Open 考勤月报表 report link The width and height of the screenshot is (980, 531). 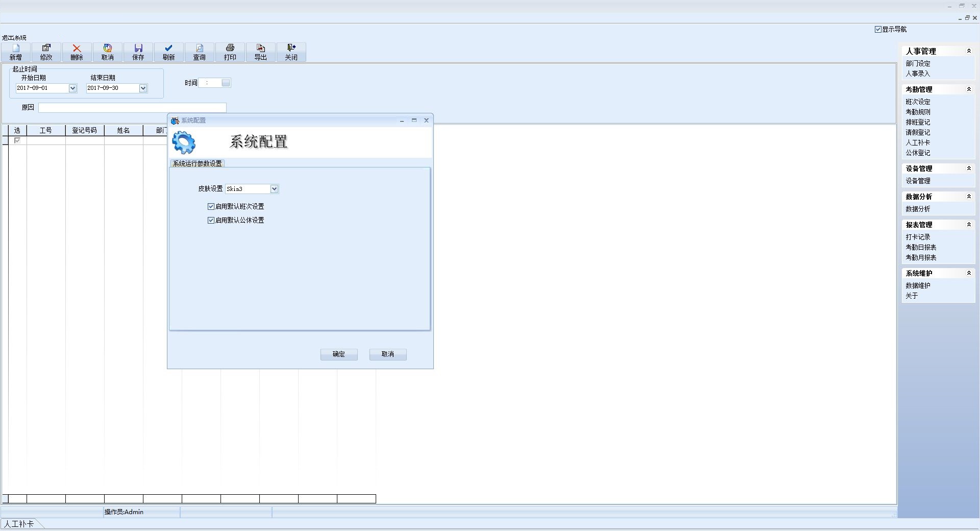(x=921, y=257)
